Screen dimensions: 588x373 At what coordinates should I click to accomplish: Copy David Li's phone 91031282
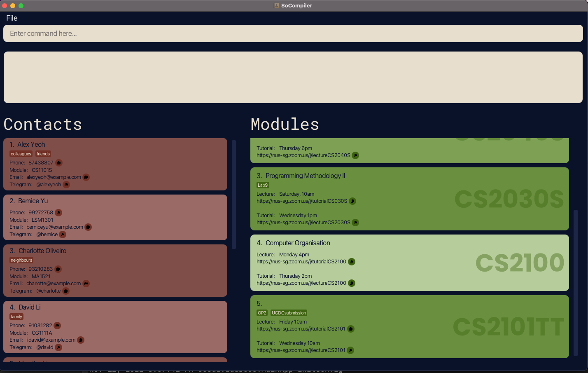click(x=57, y=326)
